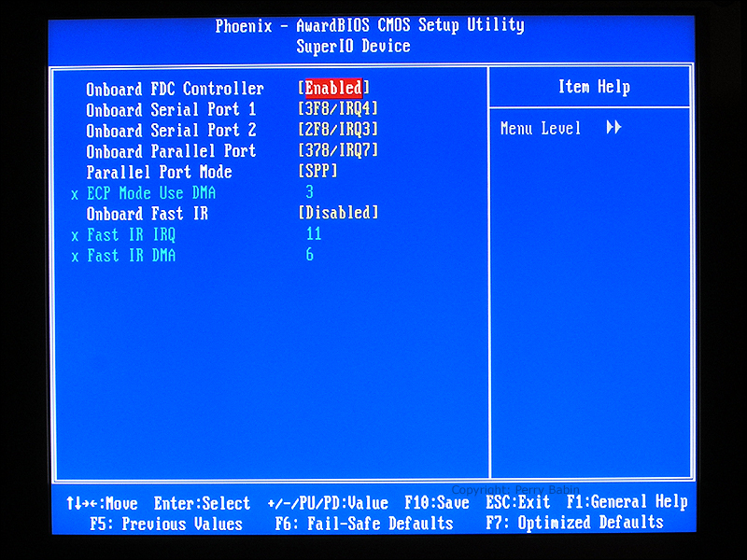Screen dimensions: 747x560
Task: Click the arrow keys Move hint
Action: point(102,503)
